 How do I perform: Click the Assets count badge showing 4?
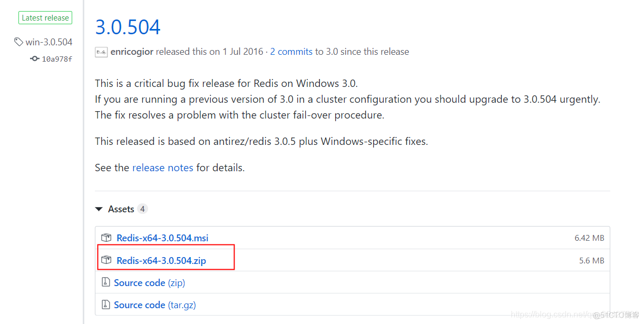pyautogui.click(x=142, y=209)
